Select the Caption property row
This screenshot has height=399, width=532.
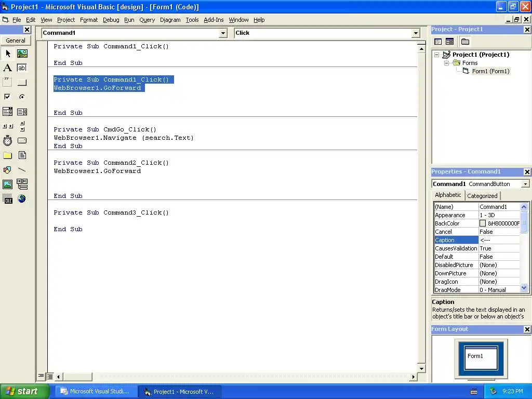pyautogui.click(x=477, y=240)
